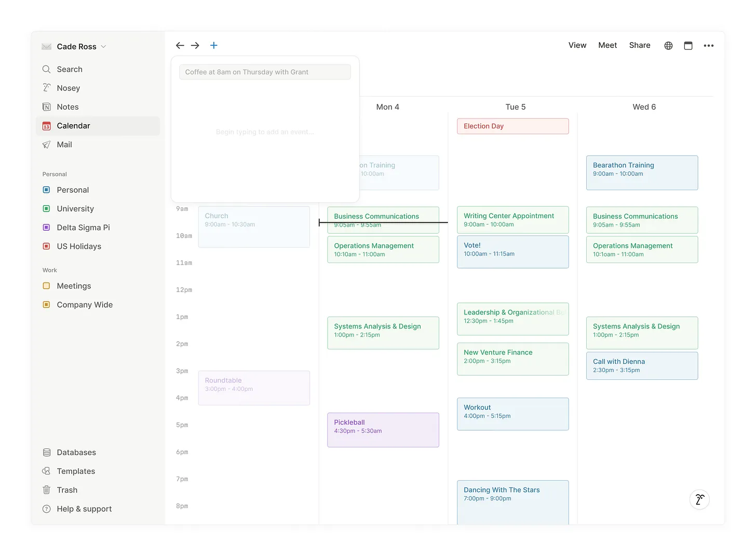Open Search from the sidebar
Image resolution: width=756 pixels, height=556 pixels.
pyautogui.click(x=70, y=69)
